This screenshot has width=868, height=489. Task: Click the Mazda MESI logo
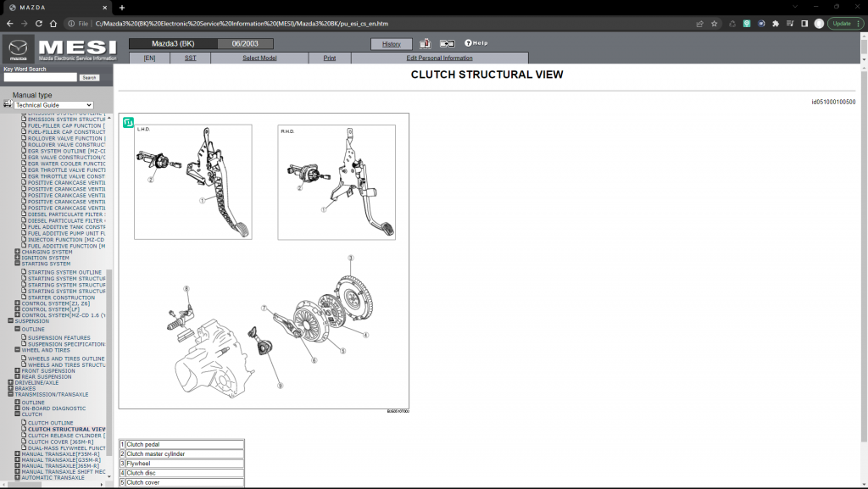point(59,49)
